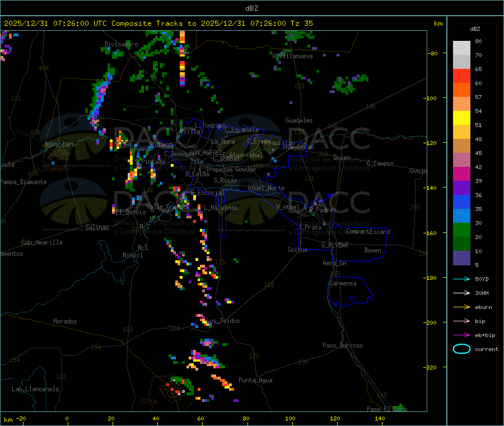Click the 'G_ALVEAR' map label
Image resolution: width=504 pixels, height=426 pixels.
(335, 245)
